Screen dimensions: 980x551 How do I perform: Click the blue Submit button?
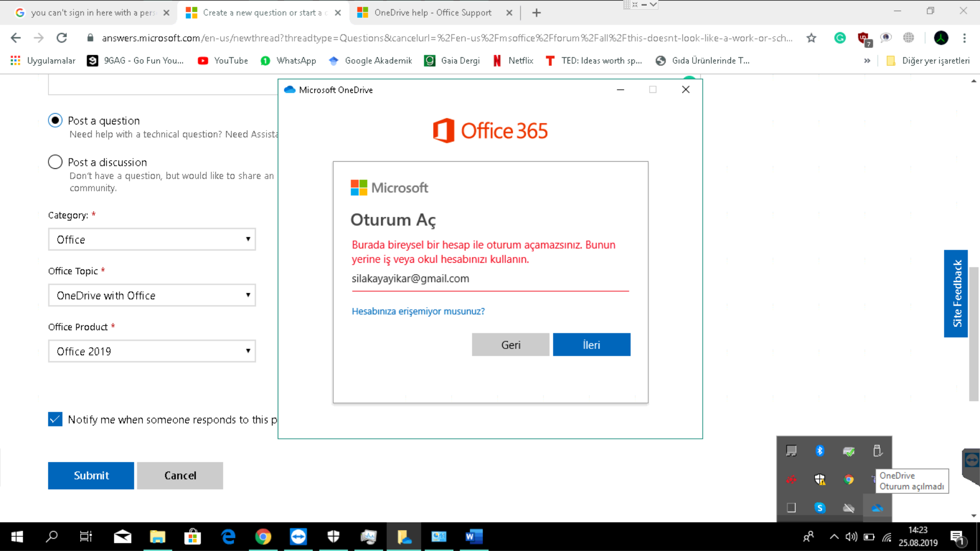click(x=91, y=475)
